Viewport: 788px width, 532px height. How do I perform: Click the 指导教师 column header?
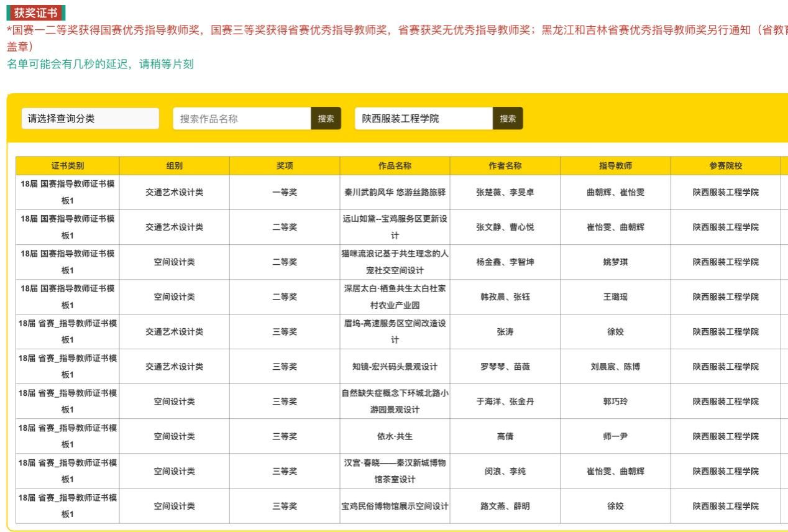(x=615, y=166)
